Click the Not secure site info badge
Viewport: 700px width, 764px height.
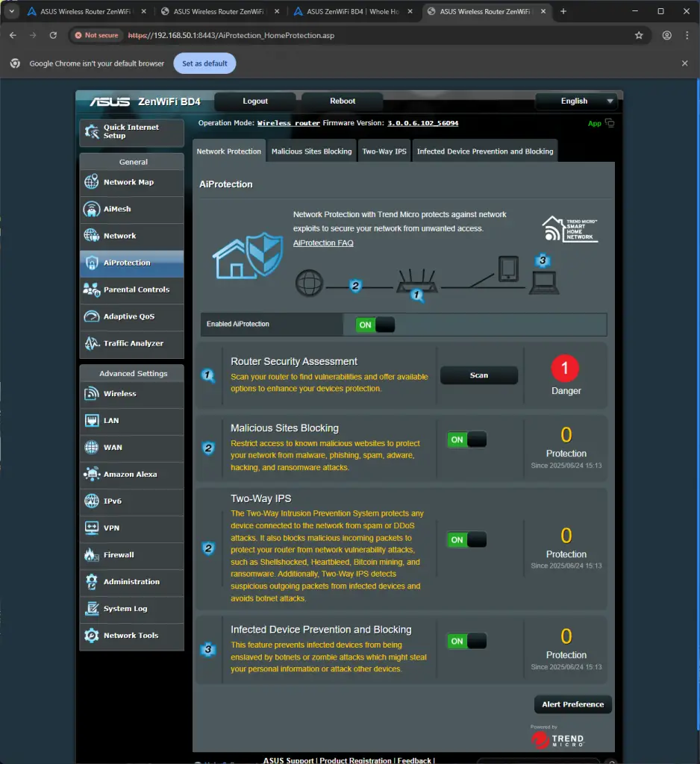point(96,35)
